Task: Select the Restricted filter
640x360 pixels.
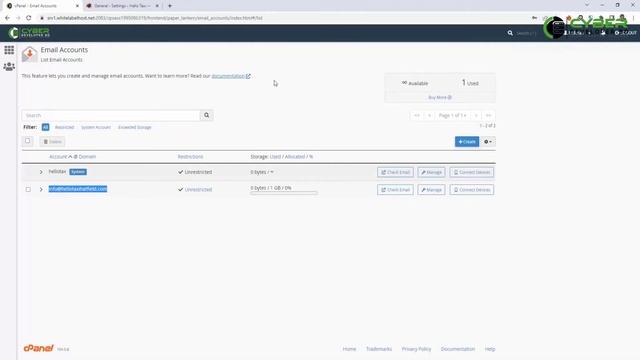Action: pos(64,127)
